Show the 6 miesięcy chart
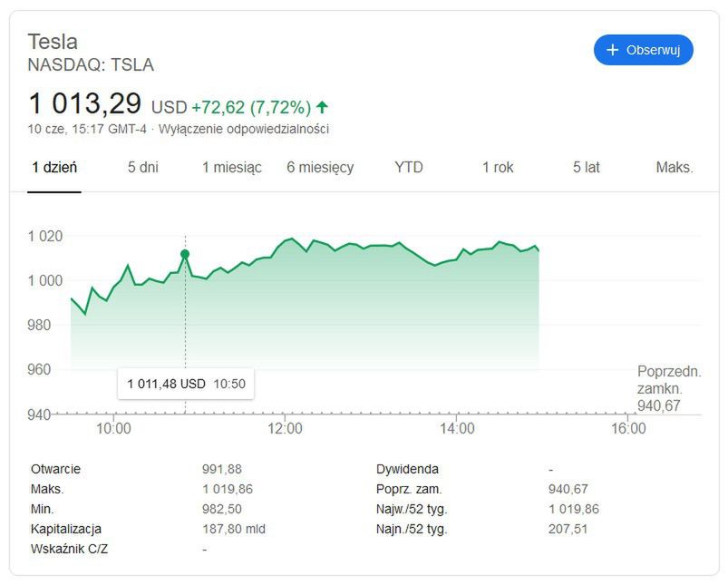Image resolution: width=728 pixels, height=585 pixels. point(320,168)
